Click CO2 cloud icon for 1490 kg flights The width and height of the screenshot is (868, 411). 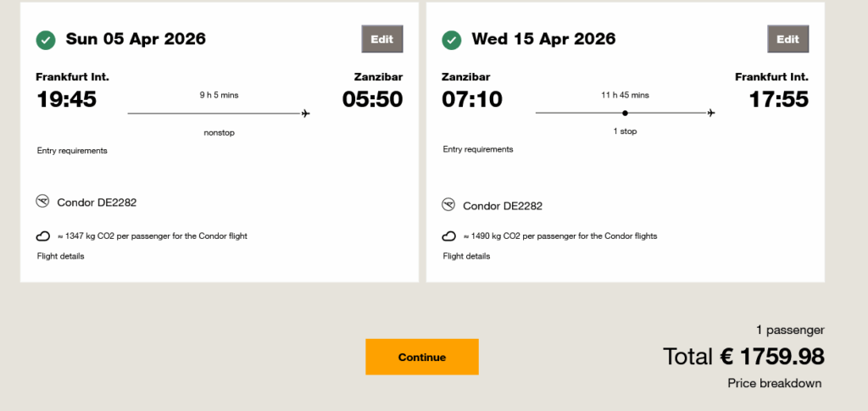click(x=449, y=236)
